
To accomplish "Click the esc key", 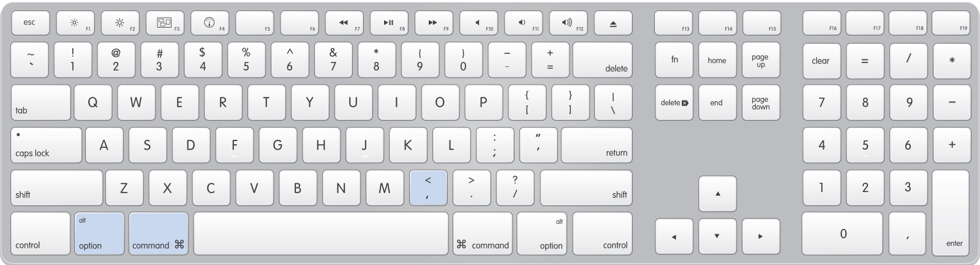I will pos(30,23).
